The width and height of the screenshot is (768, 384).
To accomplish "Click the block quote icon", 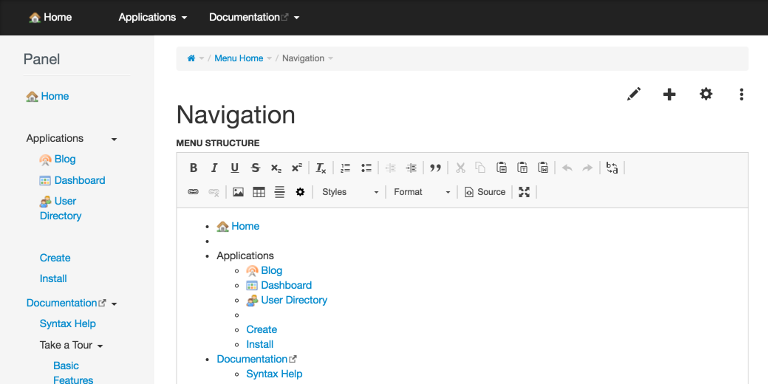I will (x=435, y=168).
